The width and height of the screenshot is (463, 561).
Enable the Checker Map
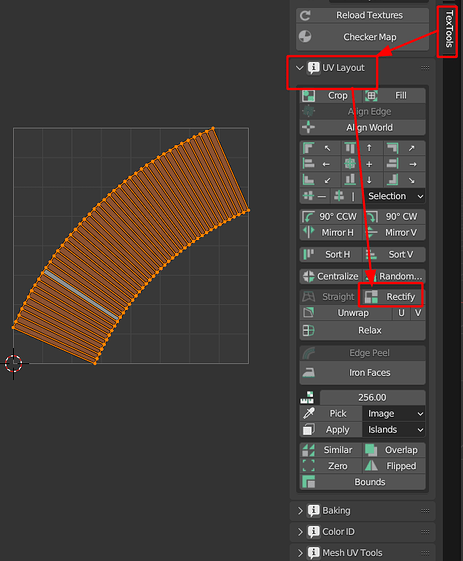(x=362, y=37)
